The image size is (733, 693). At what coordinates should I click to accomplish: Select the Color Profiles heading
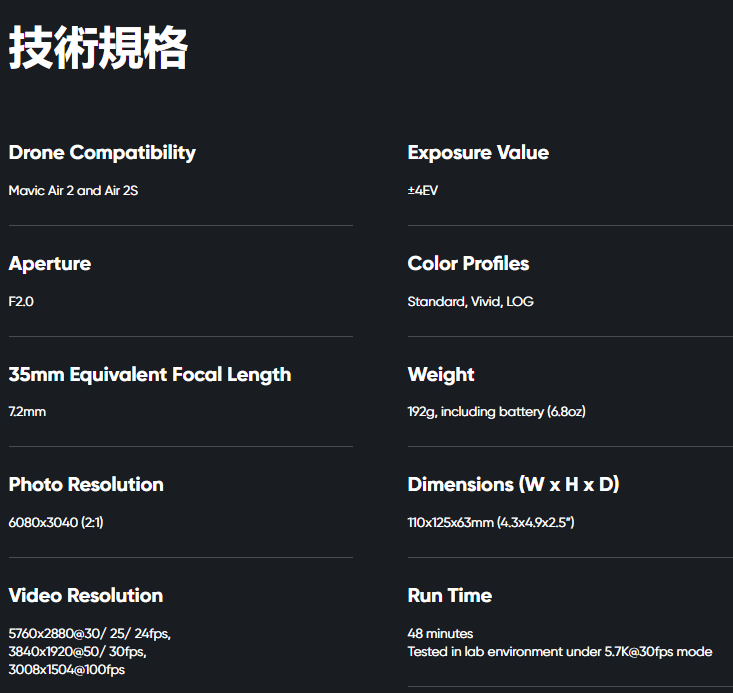pos(468,263)
